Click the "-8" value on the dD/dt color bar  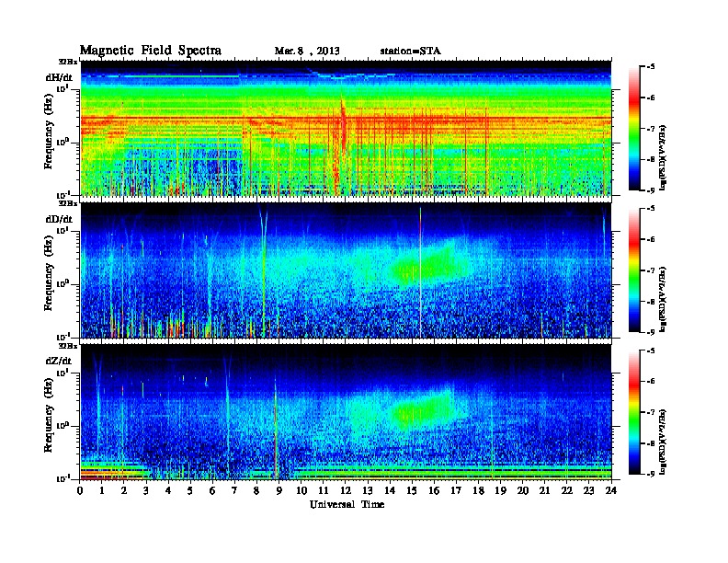point(651,302)
